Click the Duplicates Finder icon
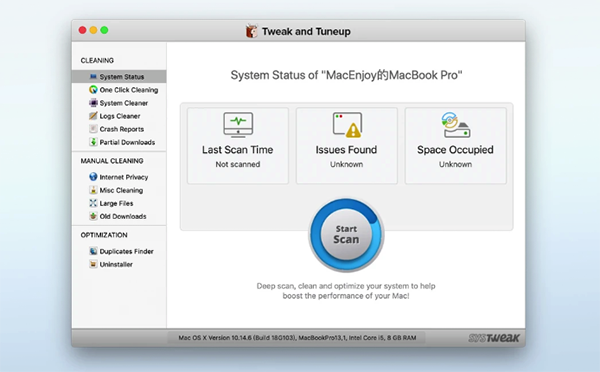This screenshot has height=372, width=600. (x=93, y=251)
